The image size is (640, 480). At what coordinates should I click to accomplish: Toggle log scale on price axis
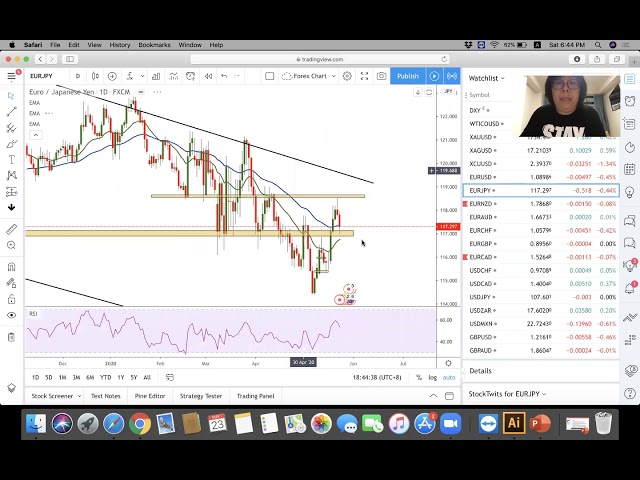click(432, 377)
